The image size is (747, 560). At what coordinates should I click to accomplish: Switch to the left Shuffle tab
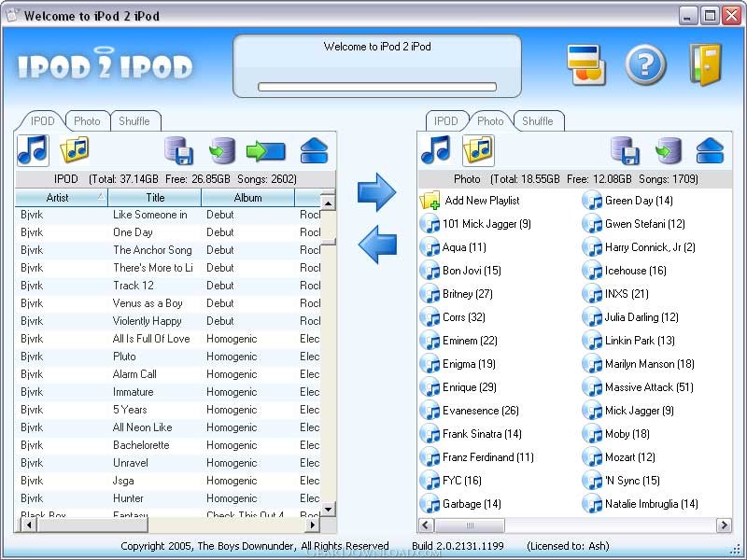134,121
